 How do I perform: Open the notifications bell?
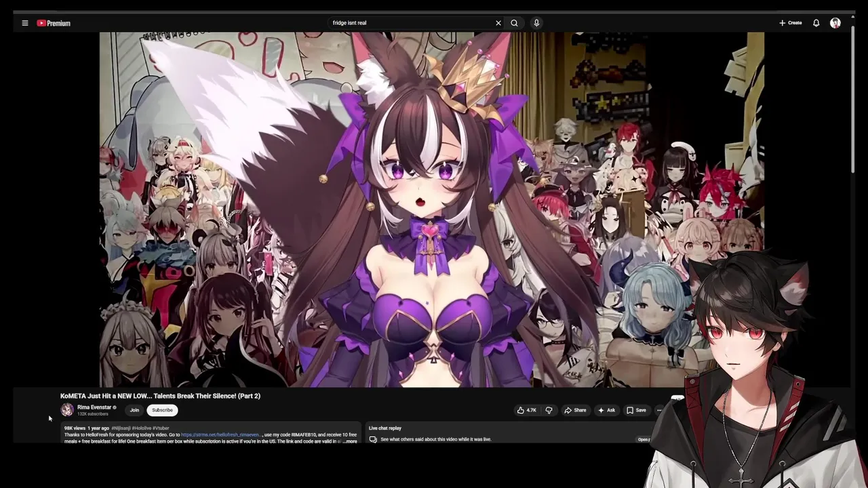click(x=816, y=23)
